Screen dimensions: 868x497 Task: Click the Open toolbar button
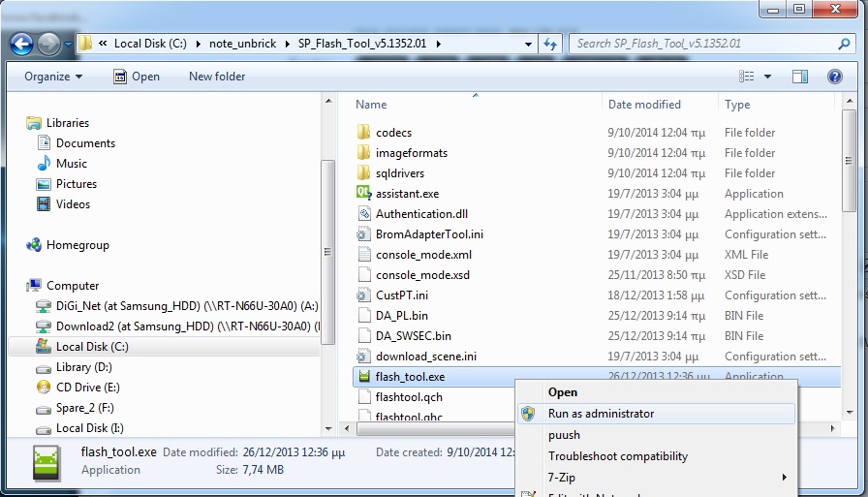pos(137,77)
